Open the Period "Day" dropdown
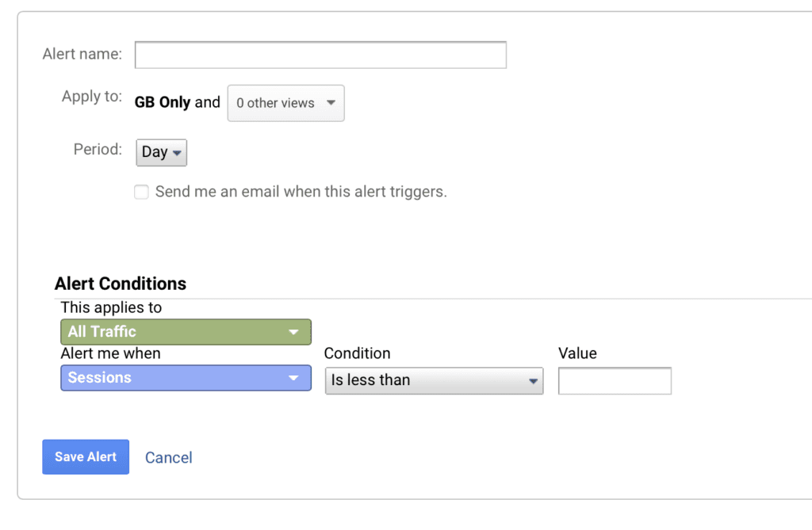The width and height of the screenshot is (812, 530). [161, 152]
